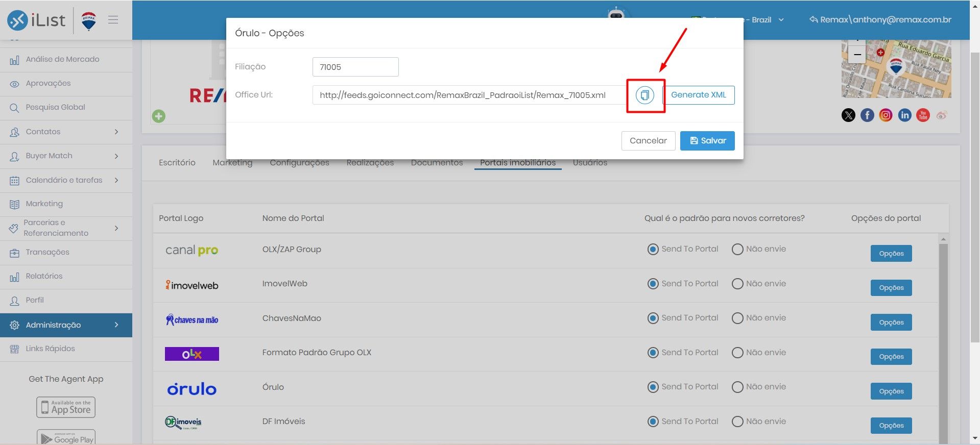Switch to the Usuários tab
The height and width of the screenshot is (445, 980).
[590, 162]
